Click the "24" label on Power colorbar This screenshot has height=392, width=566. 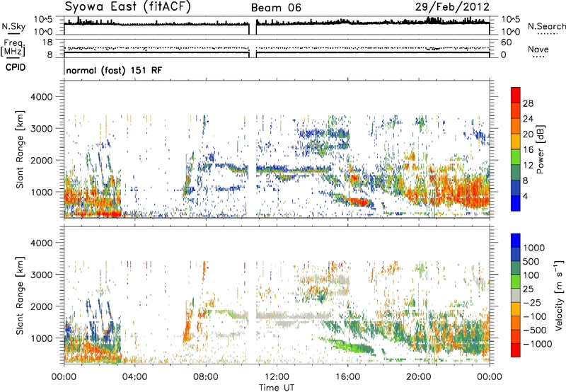[x=528, y=119]
